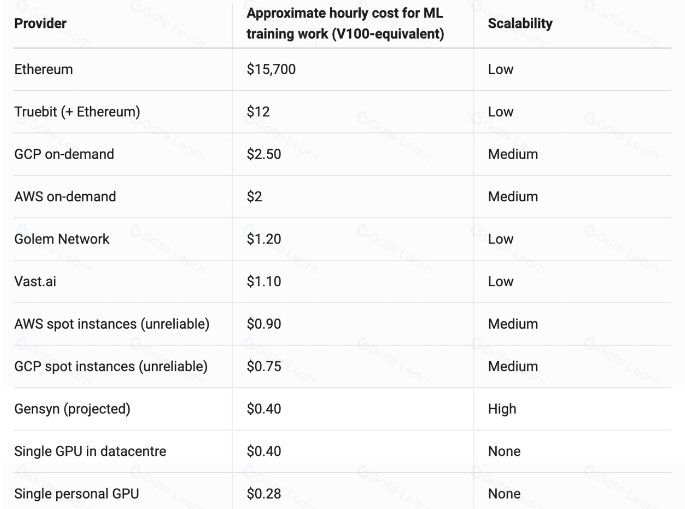This screenshot has height=509, width=685.
Task: Select the $1.20 cost value
Action: 264,239
